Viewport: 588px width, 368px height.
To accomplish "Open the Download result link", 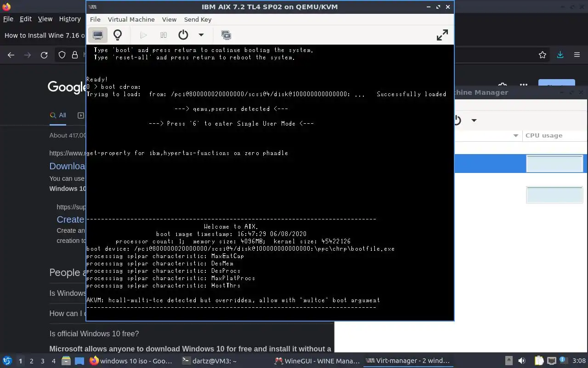I will [68, 166].
